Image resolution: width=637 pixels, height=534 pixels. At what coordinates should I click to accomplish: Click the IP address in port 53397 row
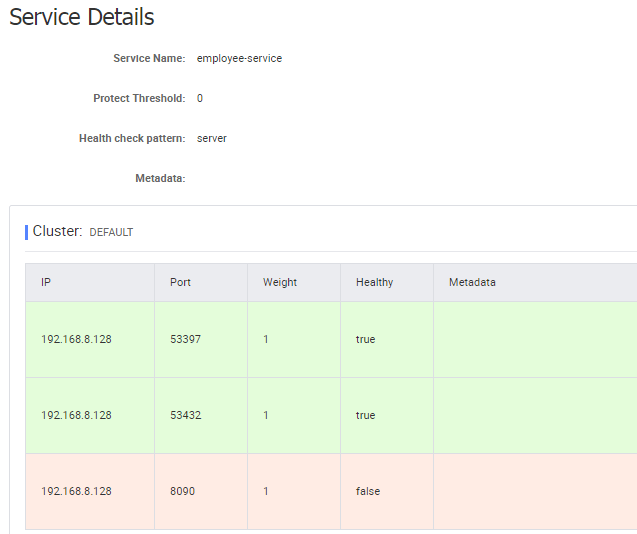pos(76,340)
